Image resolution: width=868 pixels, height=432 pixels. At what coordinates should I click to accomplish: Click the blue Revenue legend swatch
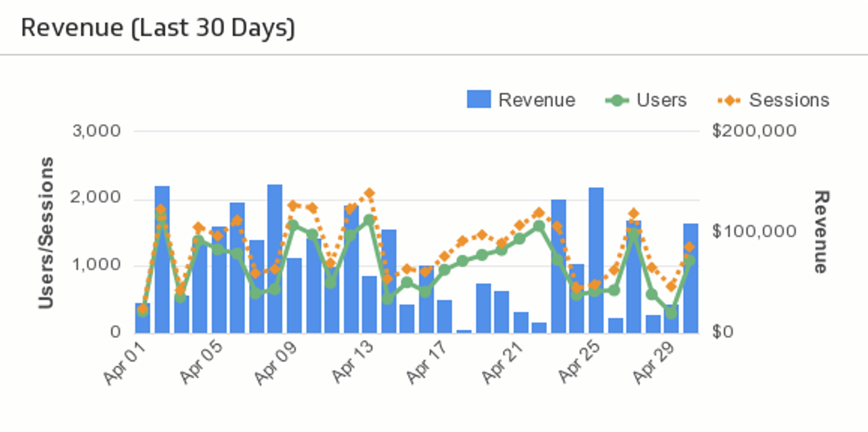click(x=478, y=99)
